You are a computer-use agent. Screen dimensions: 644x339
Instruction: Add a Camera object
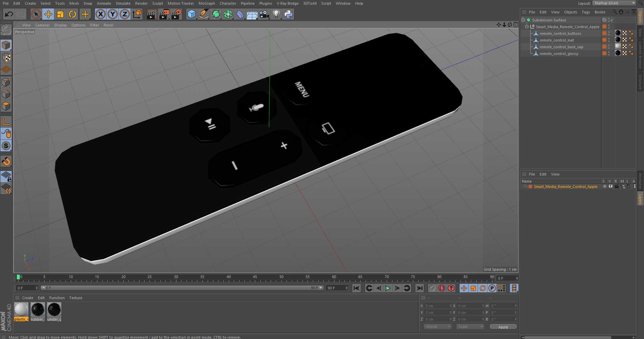(264, 14)
